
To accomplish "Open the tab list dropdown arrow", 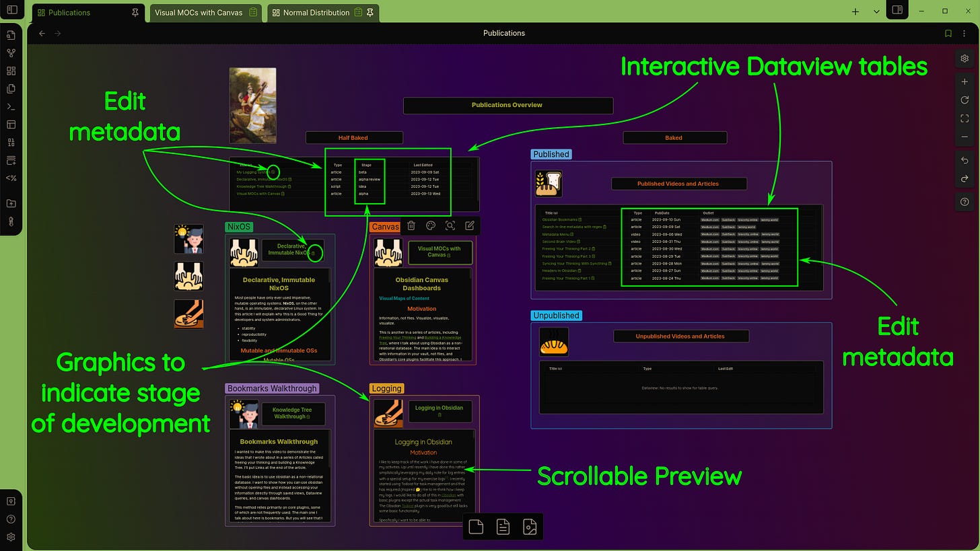I will (x=876, y=11).
